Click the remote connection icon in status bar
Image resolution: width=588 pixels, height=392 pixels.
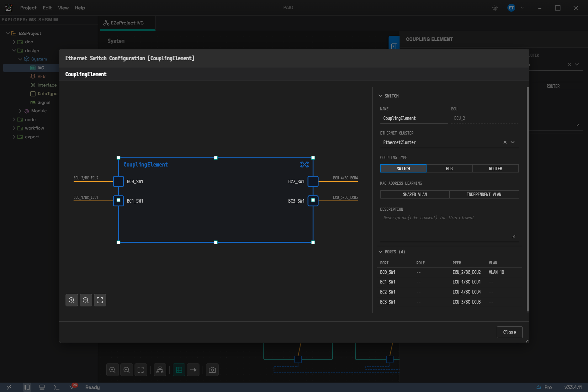(x=9, y=387)
